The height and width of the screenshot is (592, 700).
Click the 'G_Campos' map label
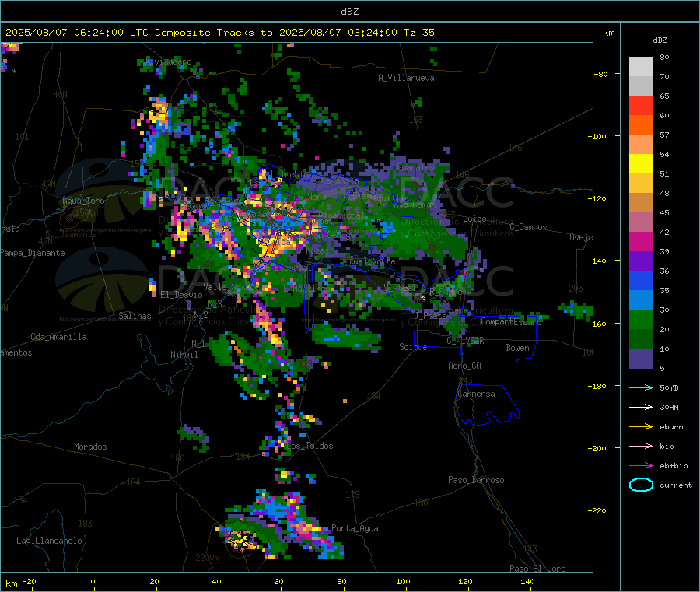[528, 227]
